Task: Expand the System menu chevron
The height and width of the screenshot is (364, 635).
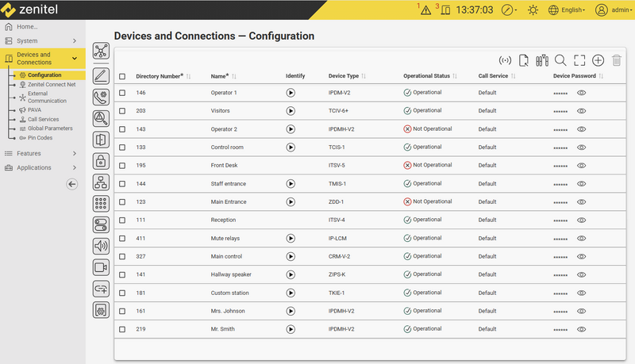Action: click(75, 41)
